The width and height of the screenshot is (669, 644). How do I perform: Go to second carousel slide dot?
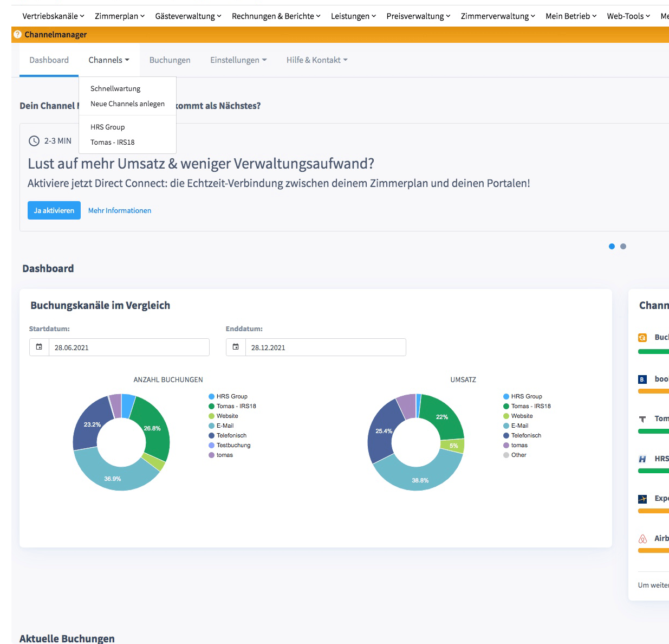pos(623,246)
